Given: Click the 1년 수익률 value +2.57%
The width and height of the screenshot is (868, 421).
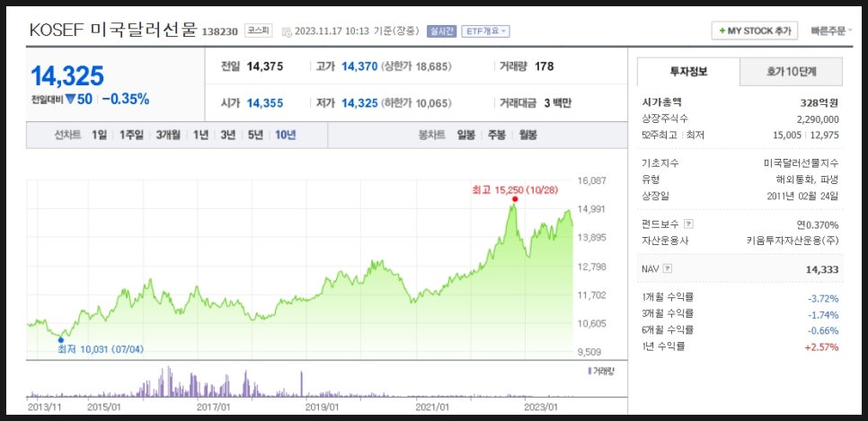Looking at the screenshot, I should tap(822, 347).
